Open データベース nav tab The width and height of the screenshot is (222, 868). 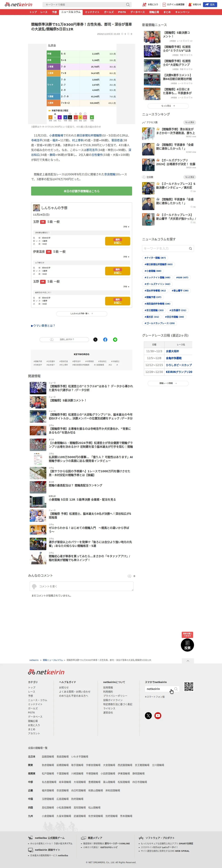tap(138, 12)
